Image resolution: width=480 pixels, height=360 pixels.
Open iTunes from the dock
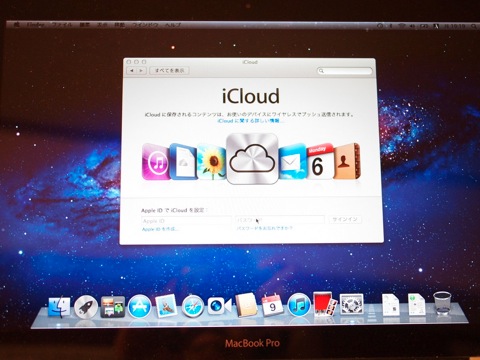[299, 305]
